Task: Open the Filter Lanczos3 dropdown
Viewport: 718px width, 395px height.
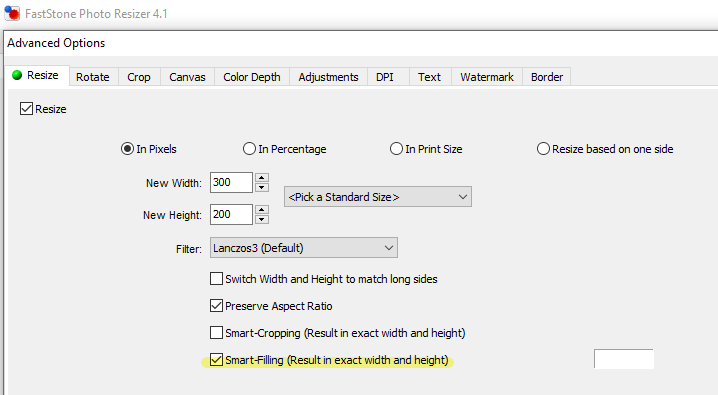Action: pos(304,248)
